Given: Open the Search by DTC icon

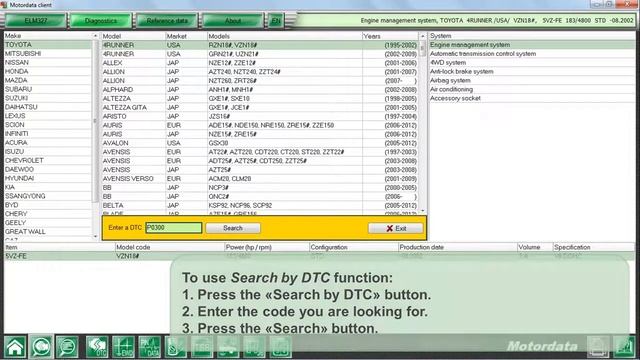Looking at the screenshot, I should [x=97, y=347].
